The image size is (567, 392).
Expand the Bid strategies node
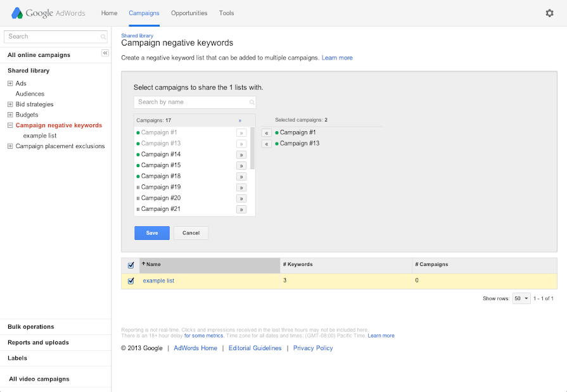click(10, 104)
